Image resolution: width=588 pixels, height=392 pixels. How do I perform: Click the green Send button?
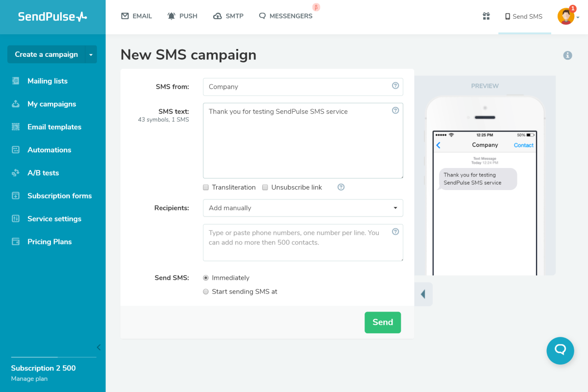[383, 322]
